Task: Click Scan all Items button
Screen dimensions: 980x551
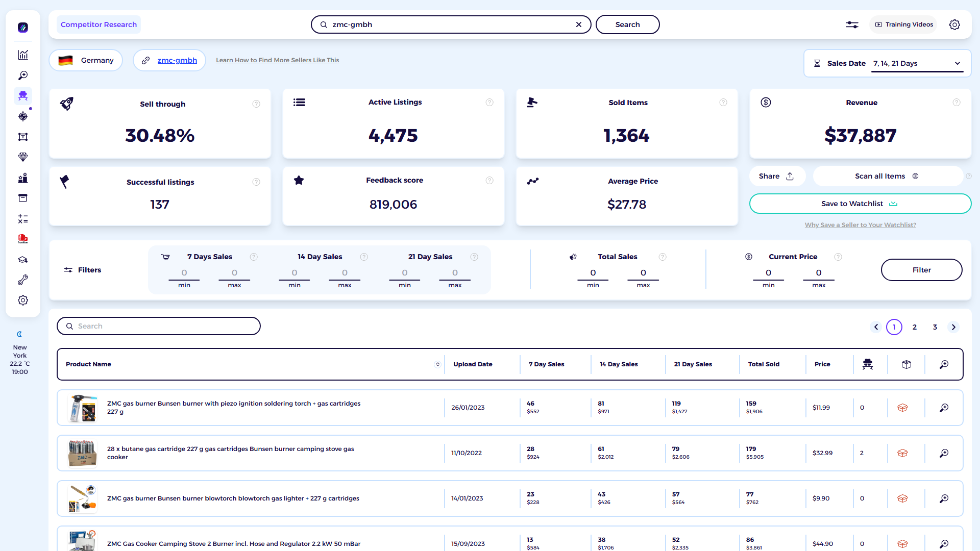Action: click(x=887, y=176)
